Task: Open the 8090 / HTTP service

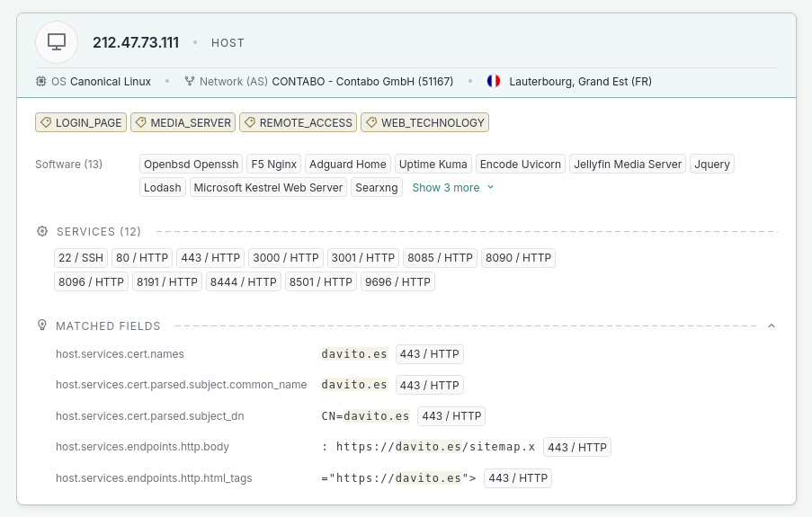Action: (x=518, y=257)
